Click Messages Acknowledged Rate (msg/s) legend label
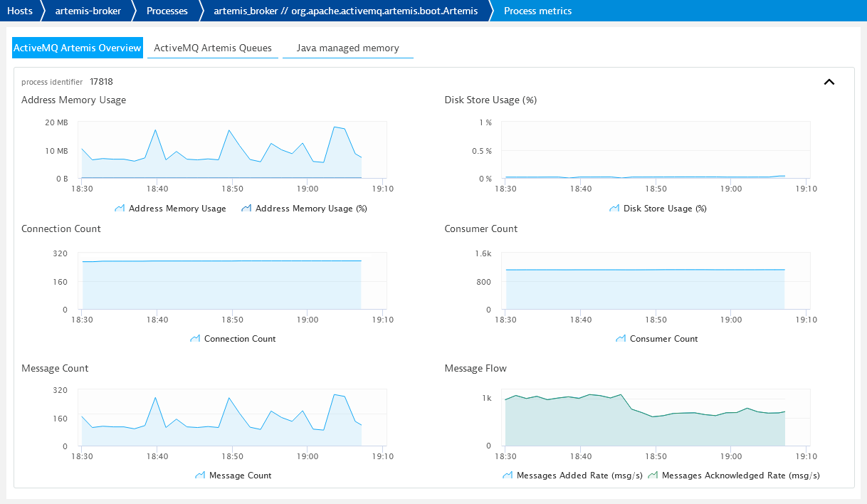This screenshot has width=867, height=504. click(741, 476)
